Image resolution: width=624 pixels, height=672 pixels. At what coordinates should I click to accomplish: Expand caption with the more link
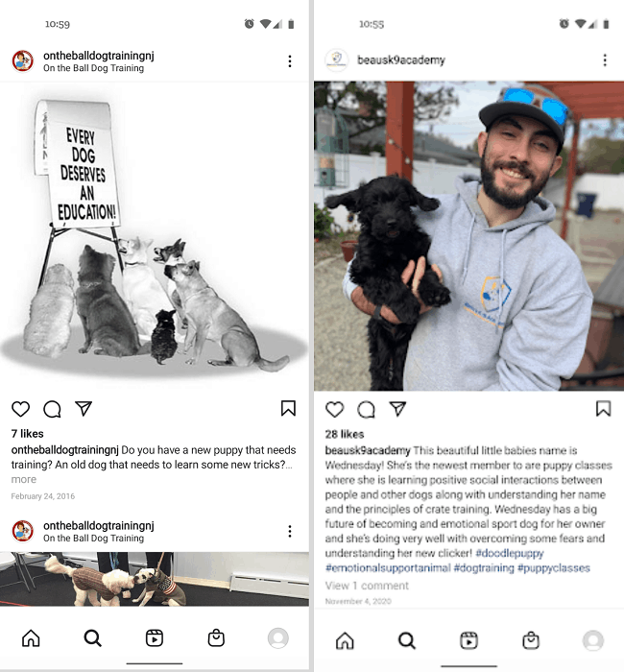click(x=24, y=479)
